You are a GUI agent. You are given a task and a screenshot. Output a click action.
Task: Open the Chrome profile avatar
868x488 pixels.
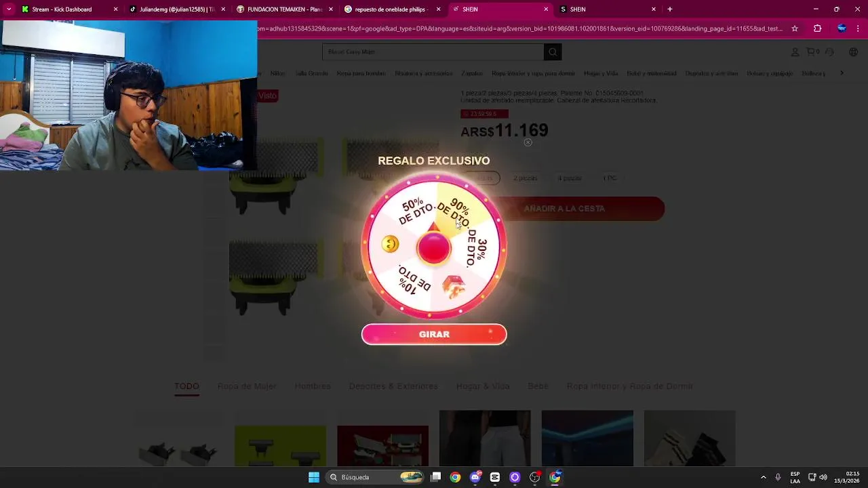[x=842, y=28]
